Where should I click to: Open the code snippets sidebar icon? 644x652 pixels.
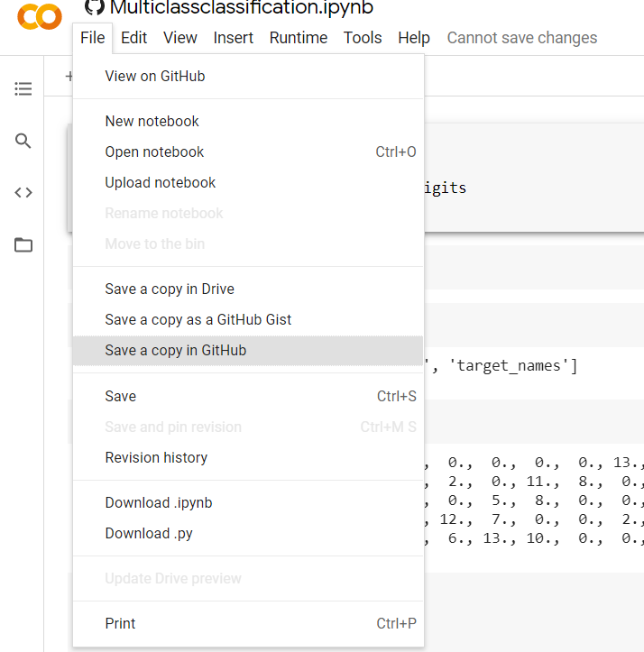[23, 192]
